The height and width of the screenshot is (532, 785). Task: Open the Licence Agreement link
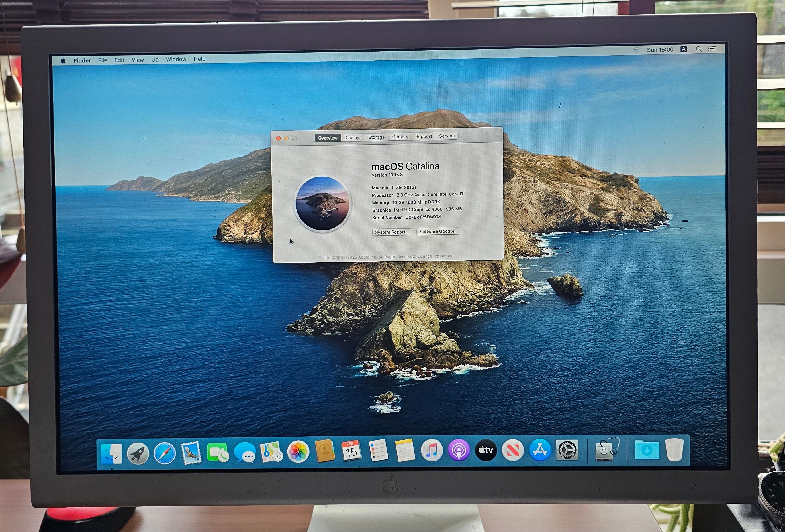click(436, 256)
